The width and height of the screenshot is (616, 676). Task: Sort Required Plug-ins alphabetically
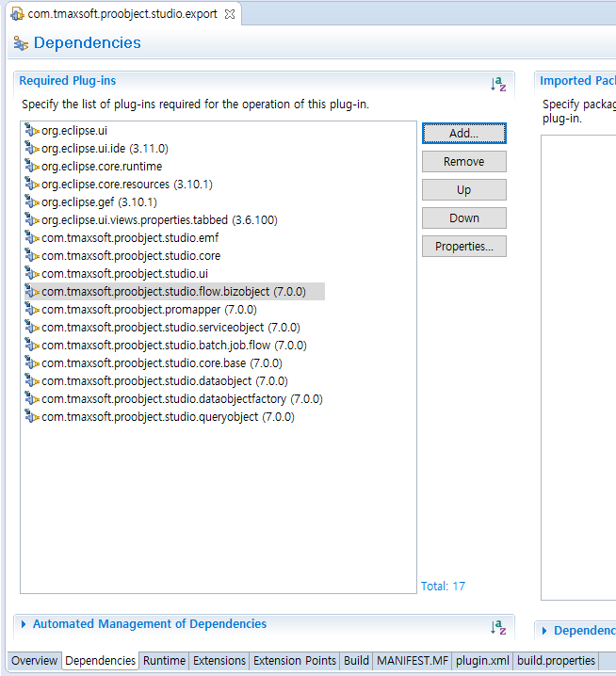(498, 84)
